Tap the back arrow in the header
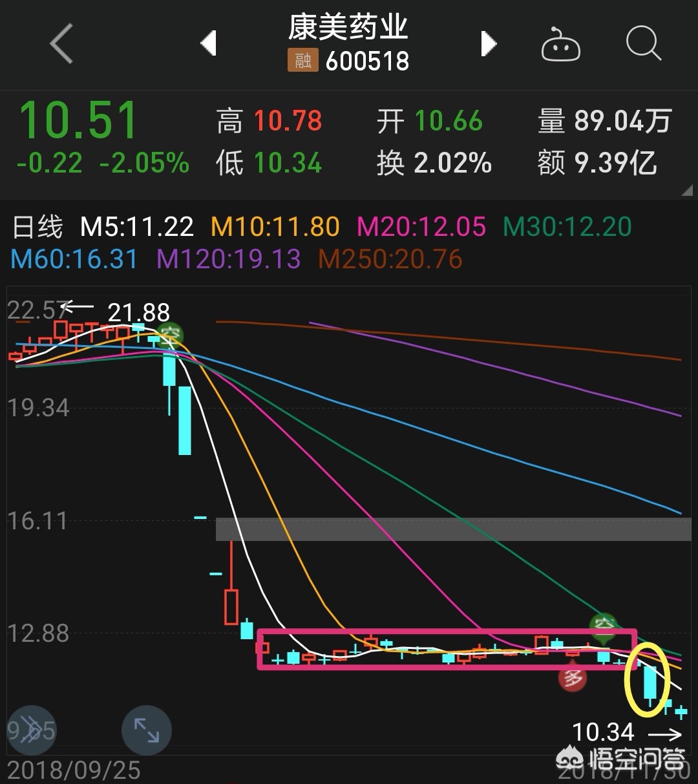The width and height of the screenshot is (698, 784). point(61,44)
